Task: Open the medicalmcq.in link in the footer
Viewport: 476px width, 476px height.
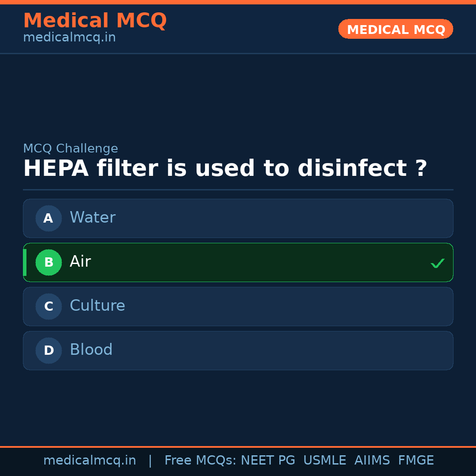Action: (x=89, y=461)
